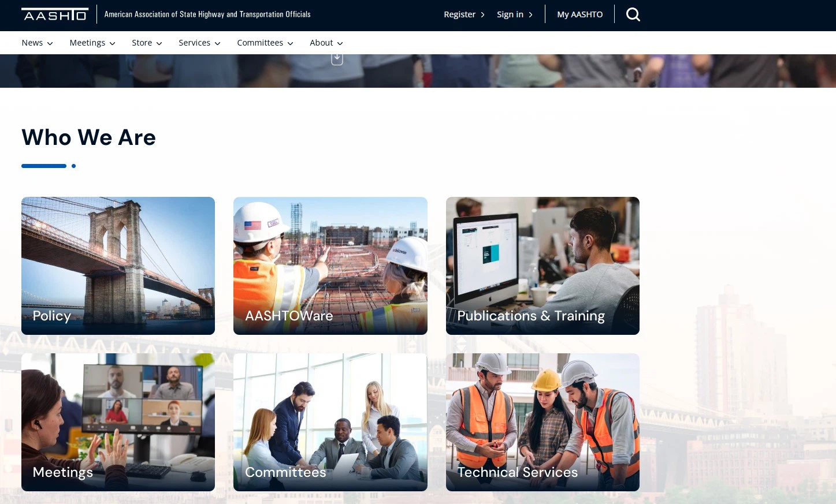This screenshot has height=504, width=836.
Task: Click the AASHTO logo in header
Action: (x=55, y=14)
